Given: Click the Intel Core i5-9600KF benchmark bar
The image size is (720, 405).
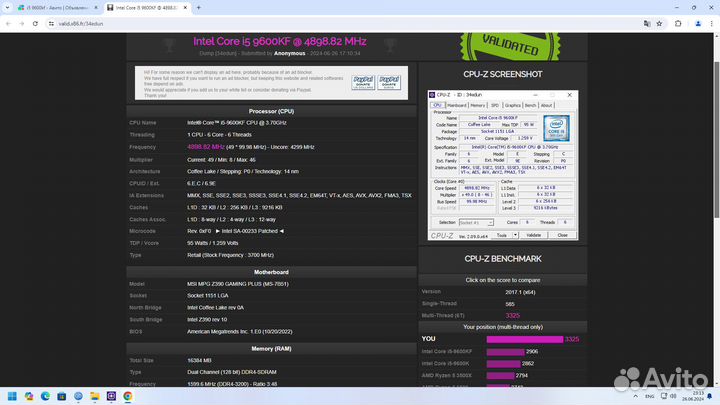Looking at the screenshot, I should (x=505, y=352).
